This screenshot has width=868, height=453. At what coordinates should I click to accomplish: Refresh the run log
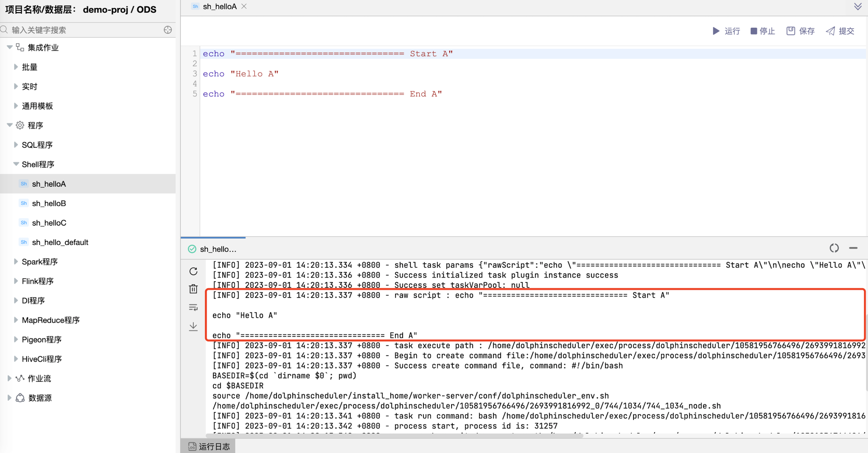193,271
